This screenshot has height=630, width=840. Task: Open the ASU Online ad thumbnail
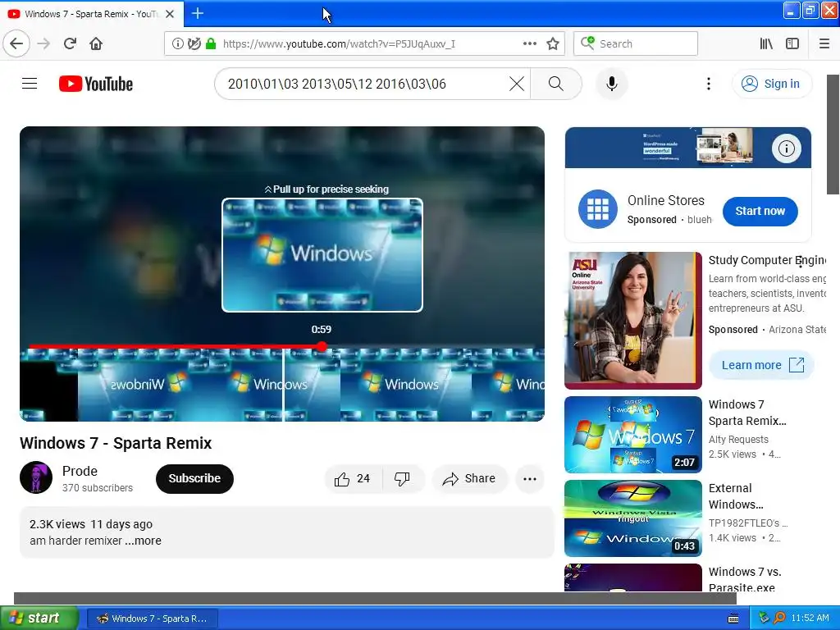pyautogui.click(x=633, y=321)
